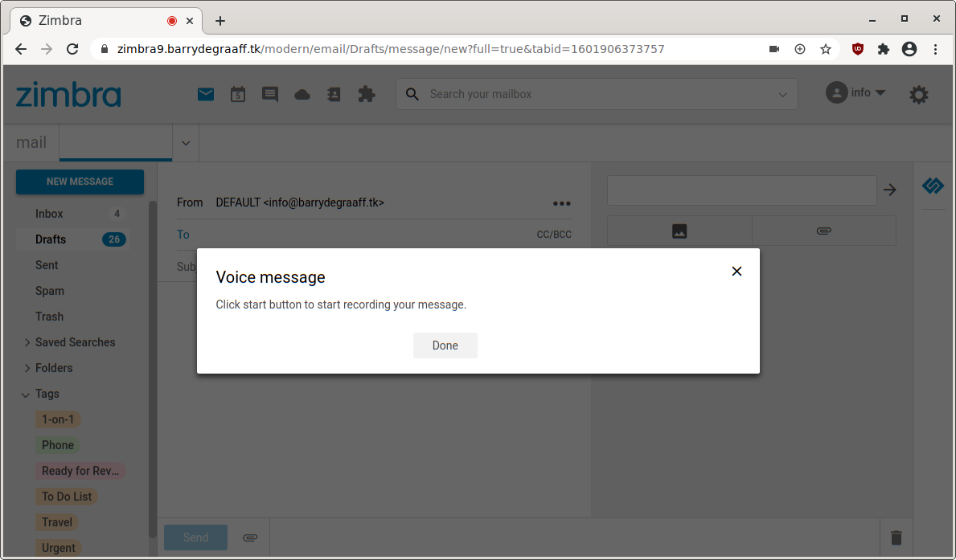The width and height of the screenshot is (956, 560).
Task: Open a new browser tab
Action: point(220,21)
